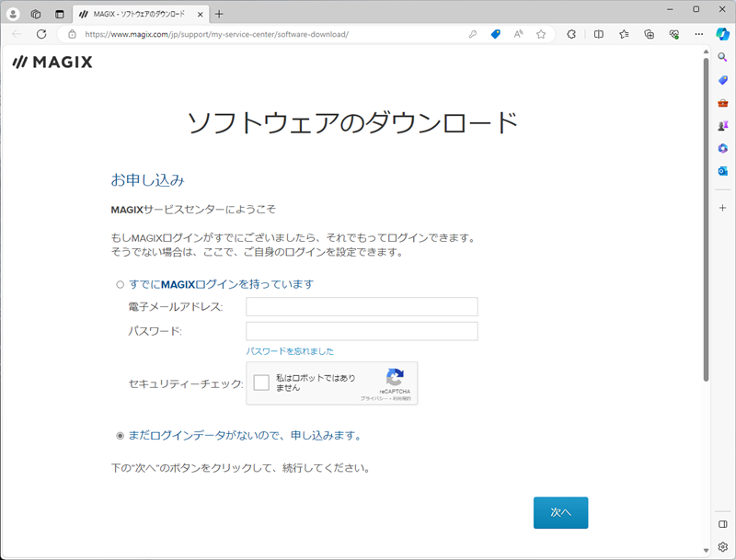Select the already have MAGIX login option
Viewport: 736px width, 560px height.
click(x=121, y=285)
